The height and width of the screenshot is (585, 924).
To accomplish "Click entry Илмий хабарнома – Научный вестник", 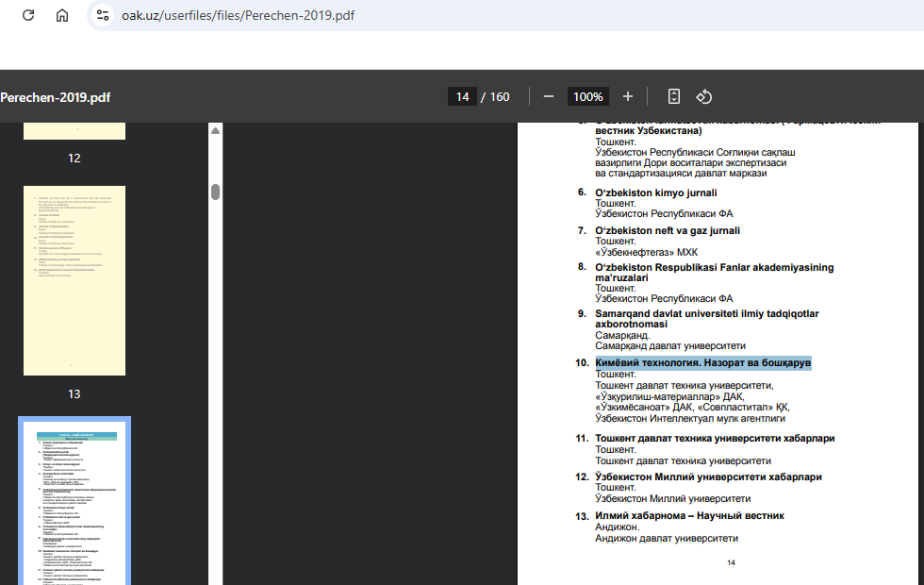I will pyautogui.click(x=689, y=515).
